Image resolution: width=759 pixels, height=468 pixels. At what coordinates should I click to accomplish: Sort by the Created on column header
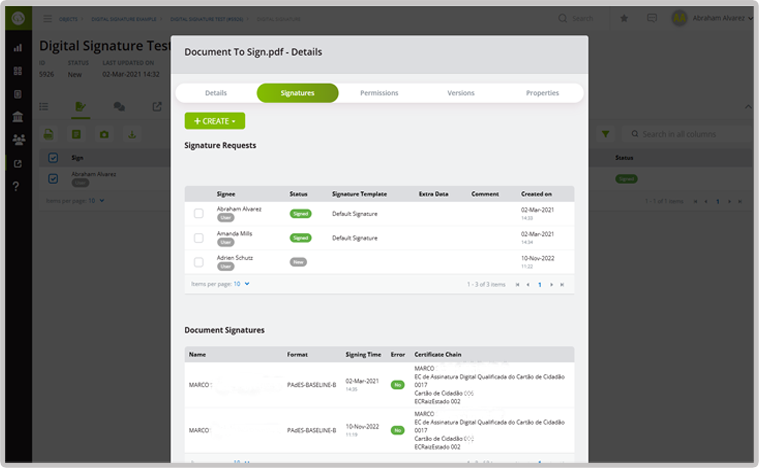click(x=536, y=194)
